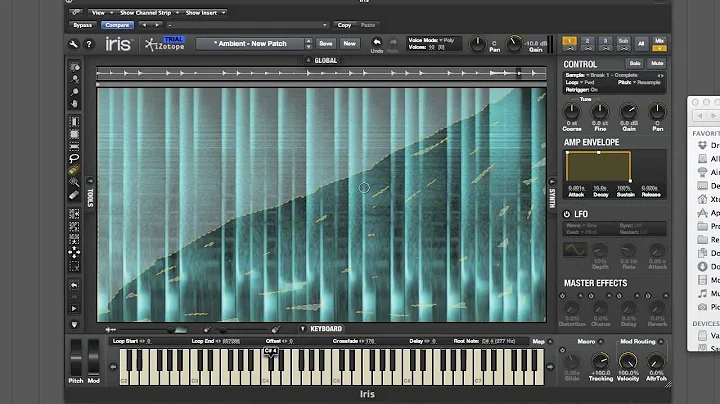Click the undo arrow in the tools column
This screenshot has height=404, width=720.
(x=74, y=286)
